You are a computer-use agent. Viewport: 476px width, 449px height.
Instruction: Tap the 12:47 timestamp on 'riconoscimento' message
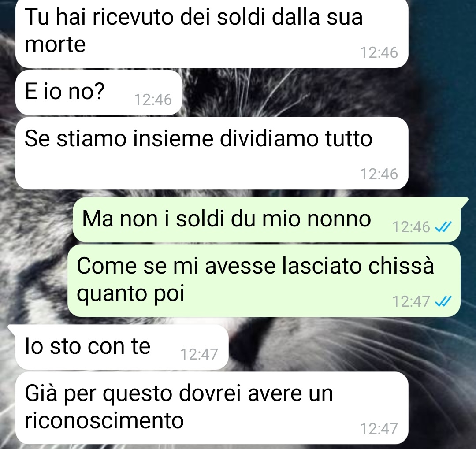click(x=379, y=429)
